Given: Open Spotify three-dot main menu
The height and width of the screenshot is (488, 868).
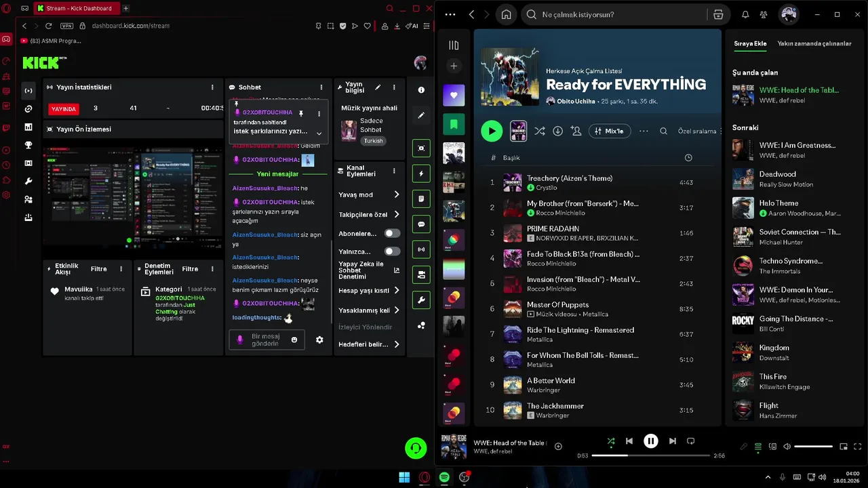Looking at the screenshot, I should [x=450, y=14].
